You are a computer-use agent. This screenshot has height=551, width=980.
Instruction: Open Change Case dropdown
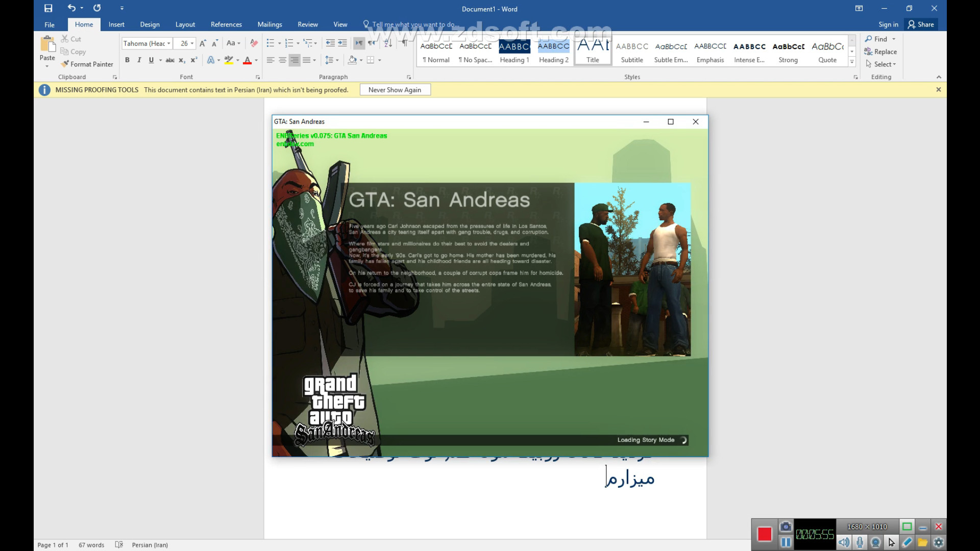tap(233, 43)
